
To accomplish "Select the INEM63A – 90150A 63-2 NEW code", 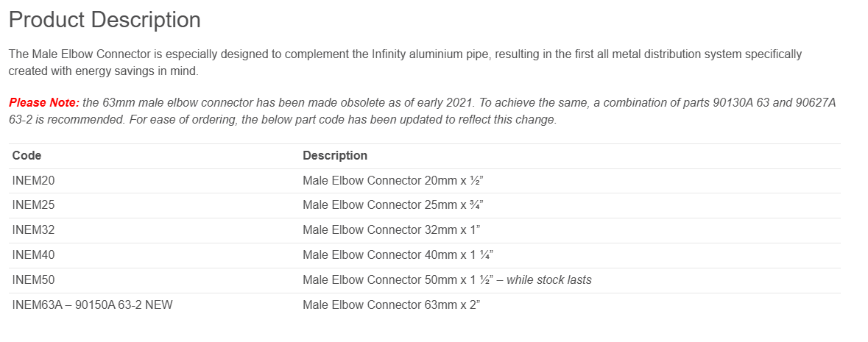I will tap(92, 304).
